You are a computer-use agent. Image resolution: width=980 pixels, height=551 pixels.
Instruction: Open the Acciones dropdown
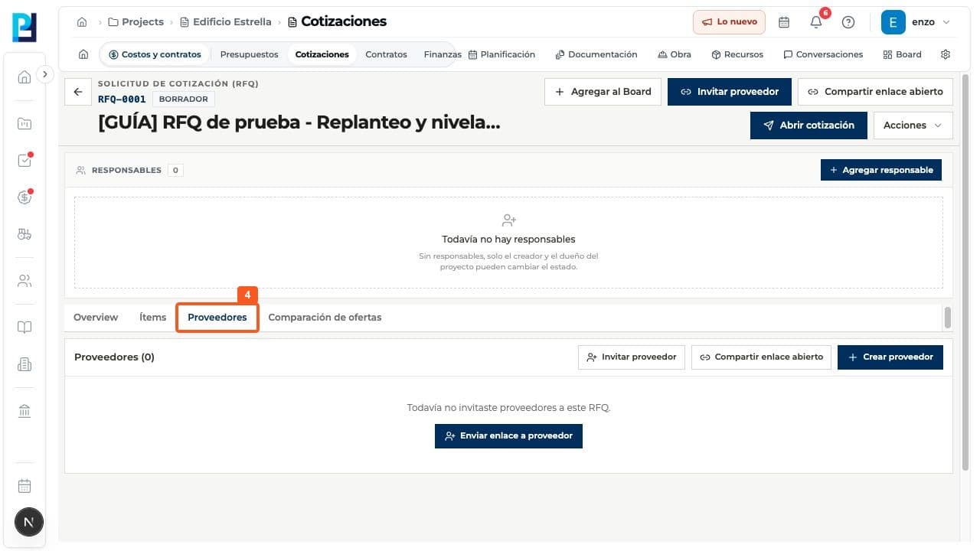[x=913, y=125]
